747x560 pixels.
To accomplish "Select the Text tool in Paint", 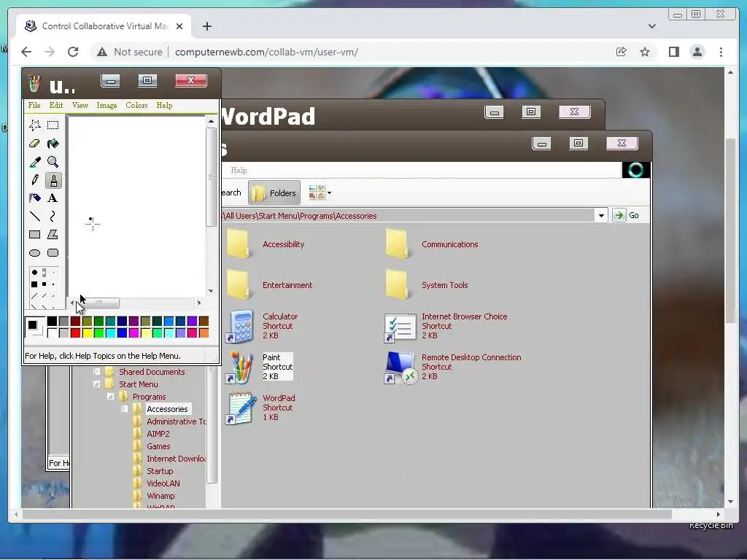I will click(53, 198).
